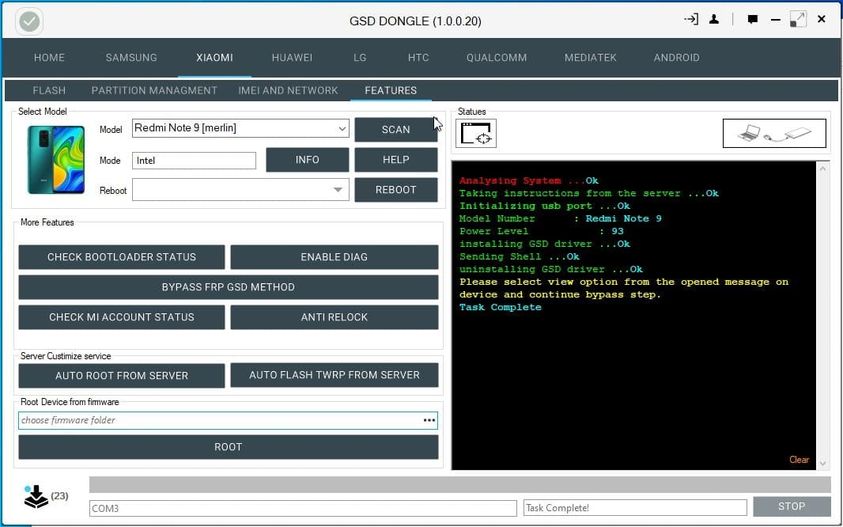Click 'uninstalling GSD driver ...Ok' log line
The width and height of the screenshot is (843, 527).
(551, 269)
